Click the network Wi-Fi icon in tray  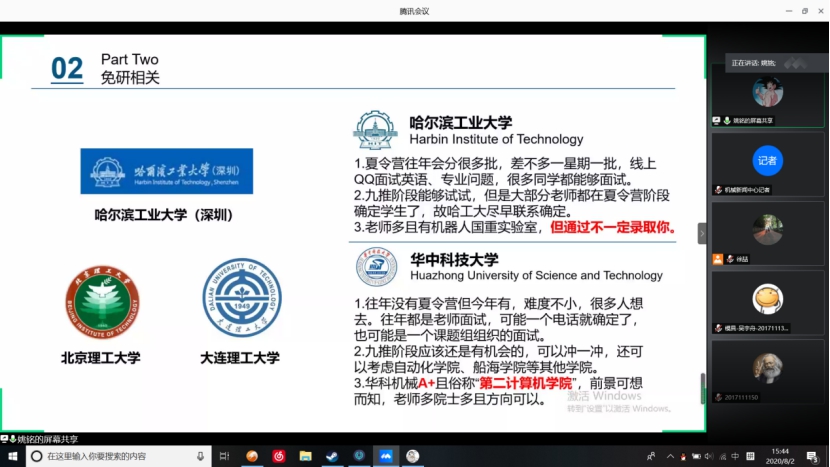[723, 456]
